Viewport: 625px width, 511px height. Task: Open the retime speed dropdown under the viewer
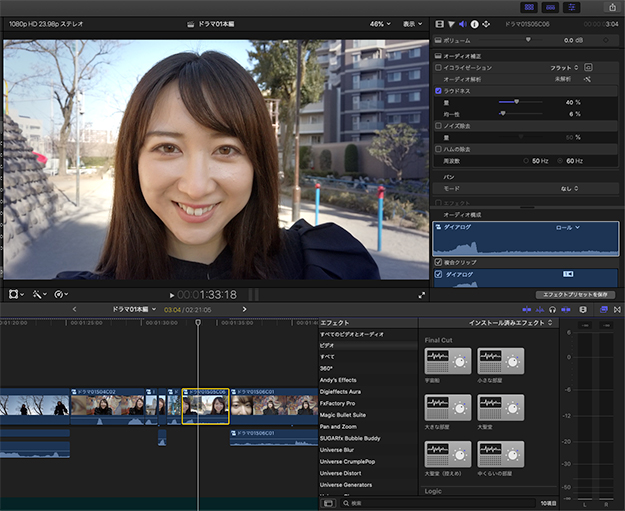(x=61, y=295)
